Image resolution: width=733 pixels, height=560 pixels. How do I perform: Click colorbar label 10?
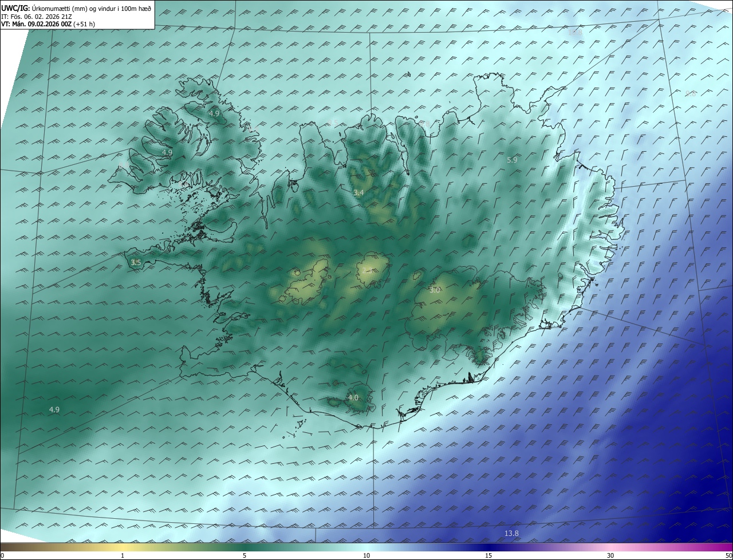point(366,555)
